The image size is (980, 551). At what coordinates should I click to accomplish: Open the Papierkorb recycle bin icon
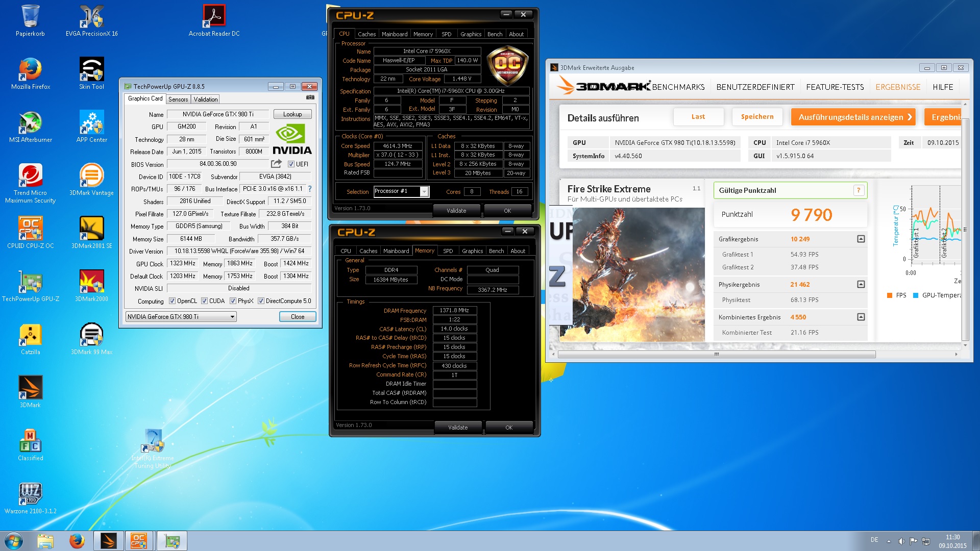30,20
